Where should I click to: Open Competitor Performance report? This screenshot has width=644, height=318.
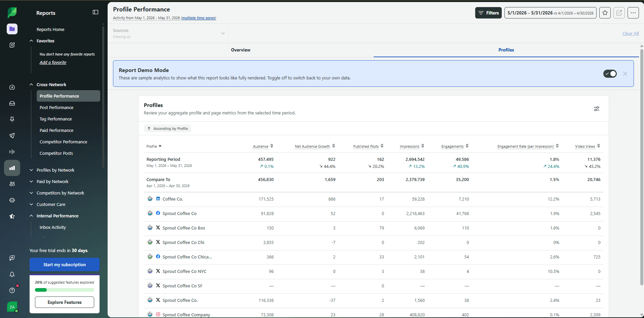(63, 142)
